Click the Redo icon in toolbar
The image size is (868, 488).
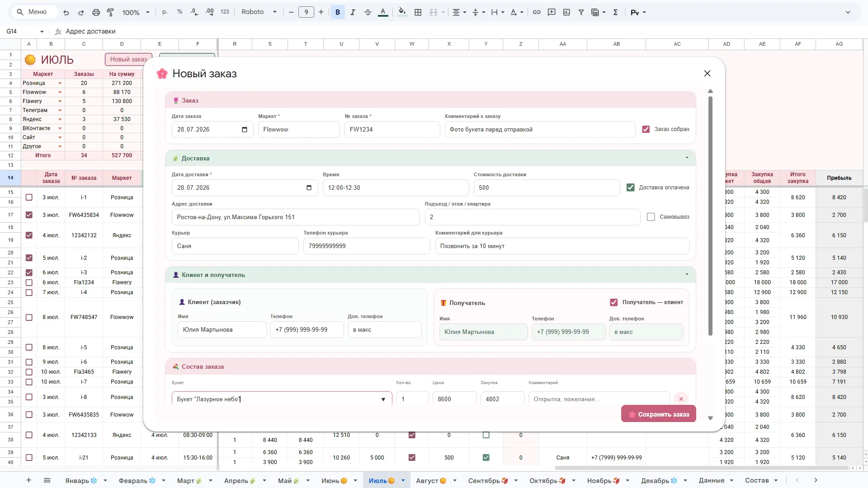coord(81,12)
